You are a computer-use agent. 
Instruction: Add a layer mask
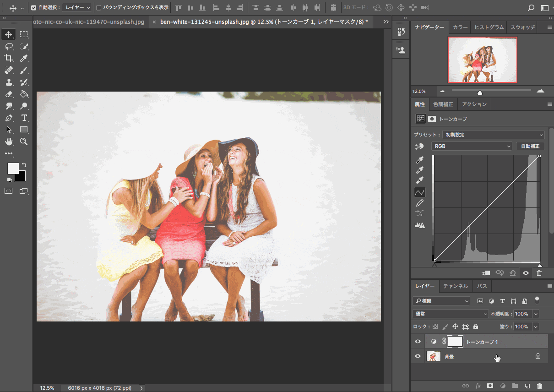490,386
